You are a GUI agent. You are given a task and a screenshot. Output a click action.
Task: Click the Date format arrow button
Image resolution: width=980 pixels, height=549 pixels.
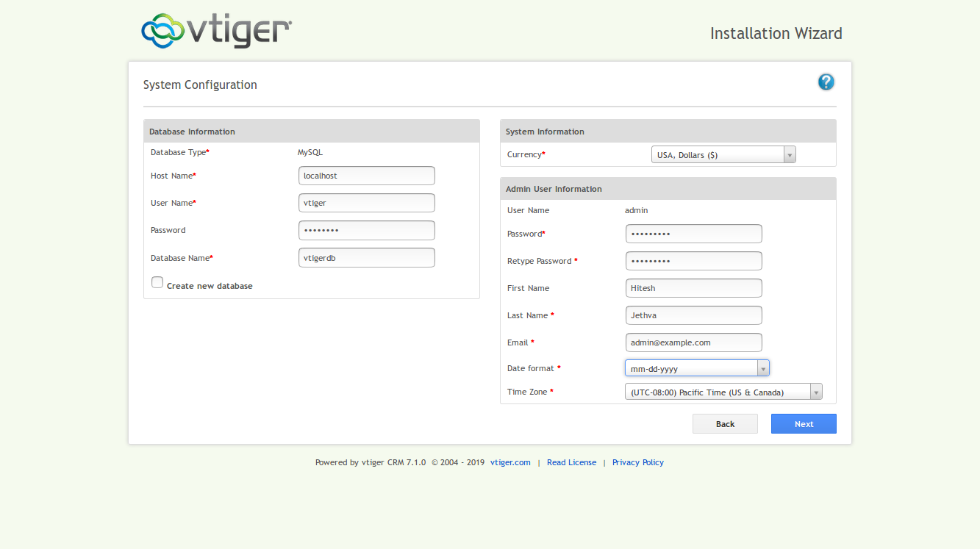pyautogui.click(x=763, y=368)
